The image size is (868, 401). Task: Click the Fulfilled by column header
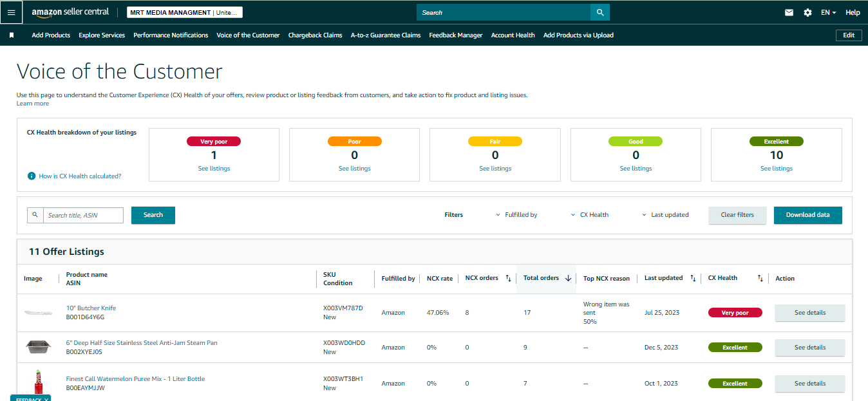(398, 279)
